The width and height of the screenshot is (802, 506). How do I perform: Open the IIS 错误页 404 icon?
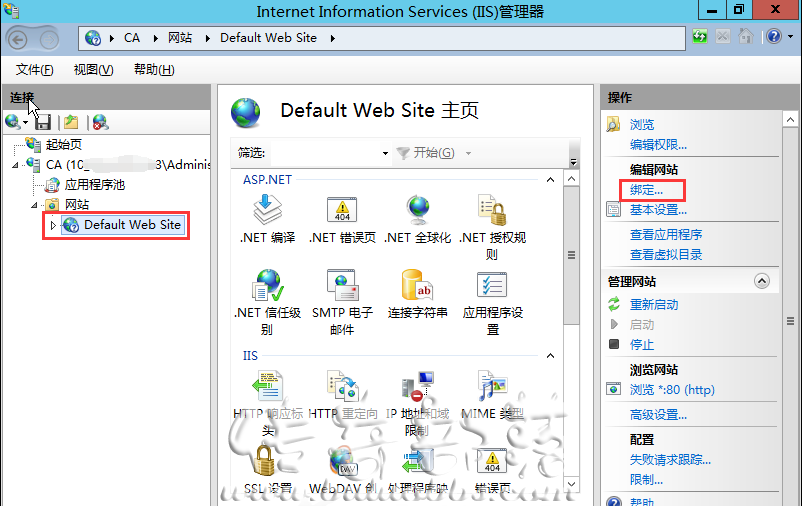click(x=492, y=460)
